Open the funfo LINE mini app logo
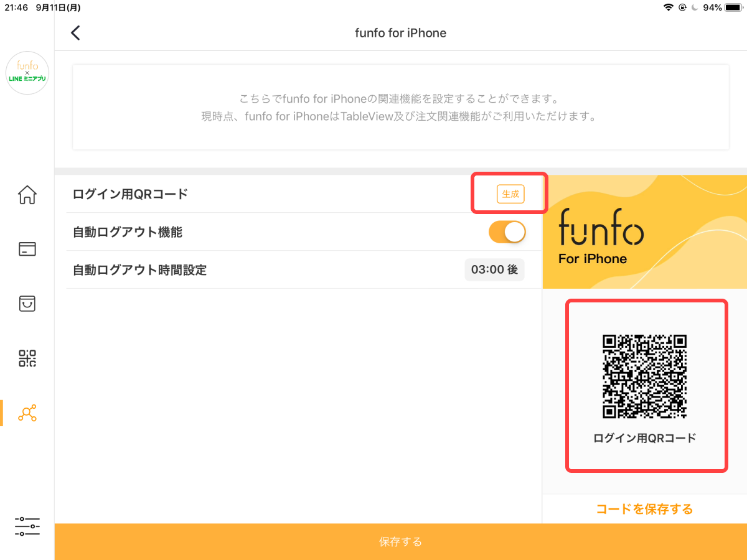747x560 pixels. tap(27, 73)
